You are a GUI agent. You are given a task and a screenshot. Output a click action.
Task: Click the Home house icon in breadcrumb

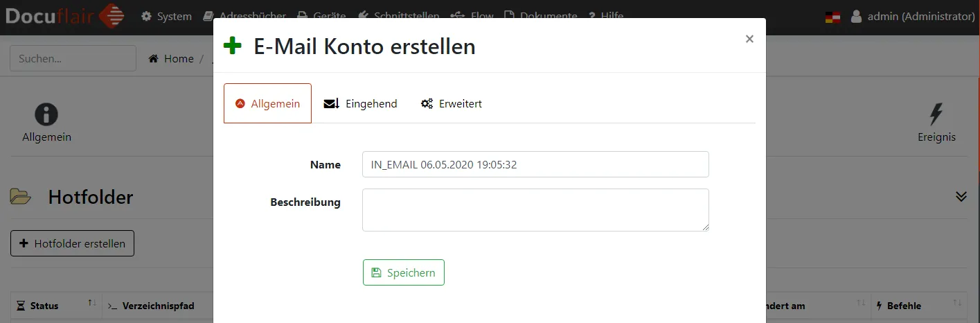(x=154, y=59)
